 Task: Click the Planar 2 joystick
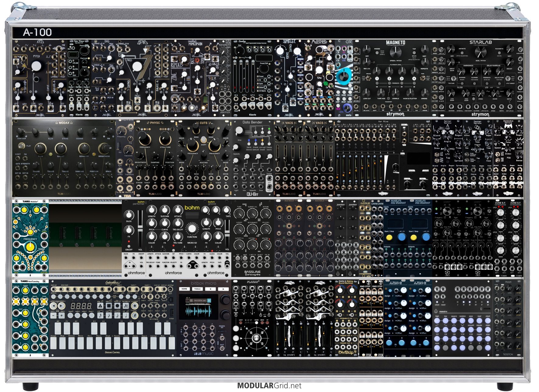(x=257, y=338)
